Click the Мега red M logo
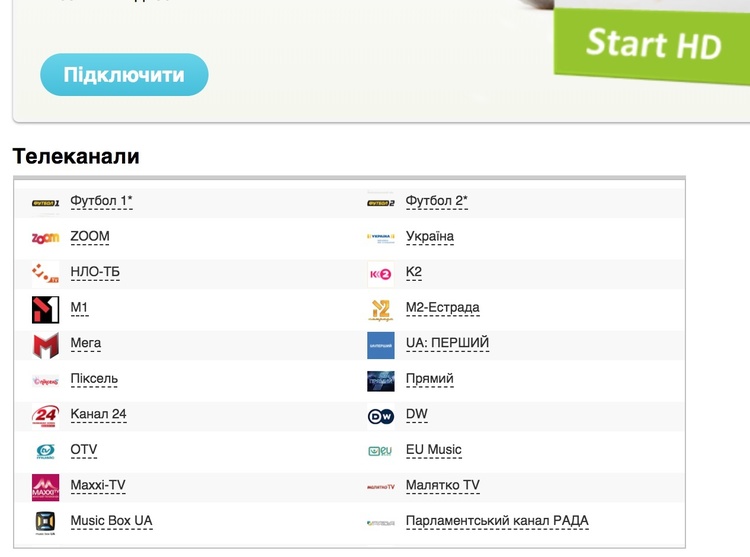The height and width of the screenshot is (557, 750). coord(45,345)
